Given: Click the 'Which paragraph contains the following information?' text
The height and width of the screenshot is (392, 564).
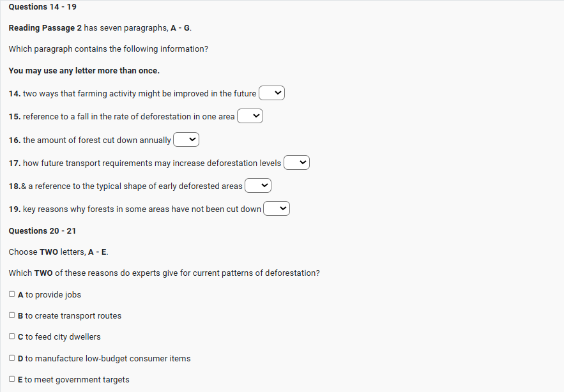Looking at the screenshot, I should click(x=108, y=49).
